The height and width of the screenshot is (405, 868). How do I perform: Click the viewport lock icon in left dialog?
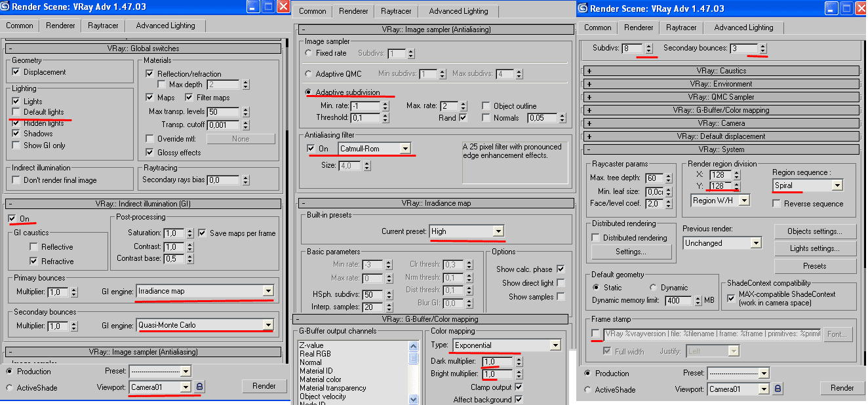200,387
